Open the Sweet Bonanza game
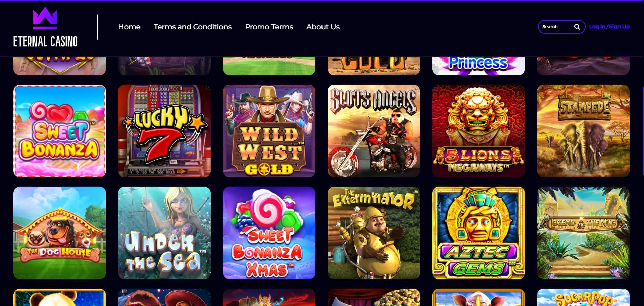This screenshot has width=644, height=306. 60,131
